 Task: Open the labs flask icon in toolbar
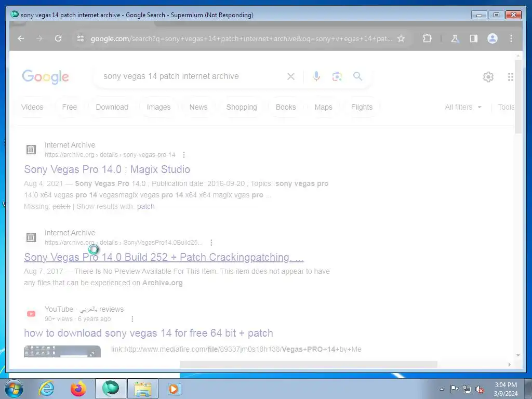pos(455,38)
